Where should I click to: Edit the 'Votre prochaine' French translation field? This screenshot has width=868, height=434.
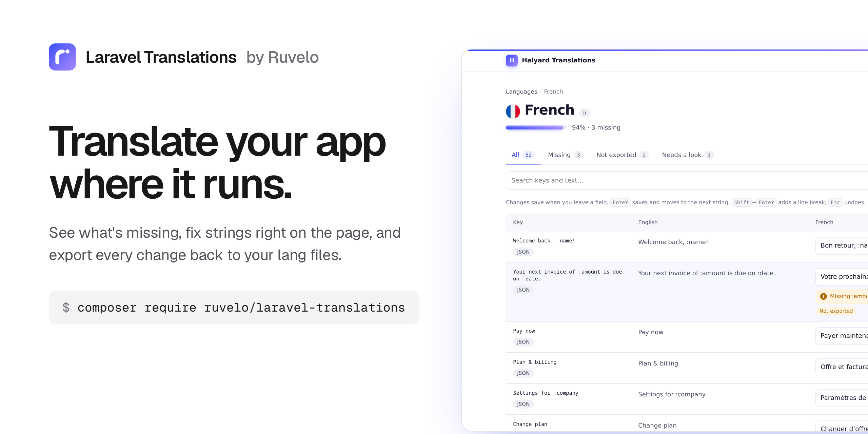842,277
